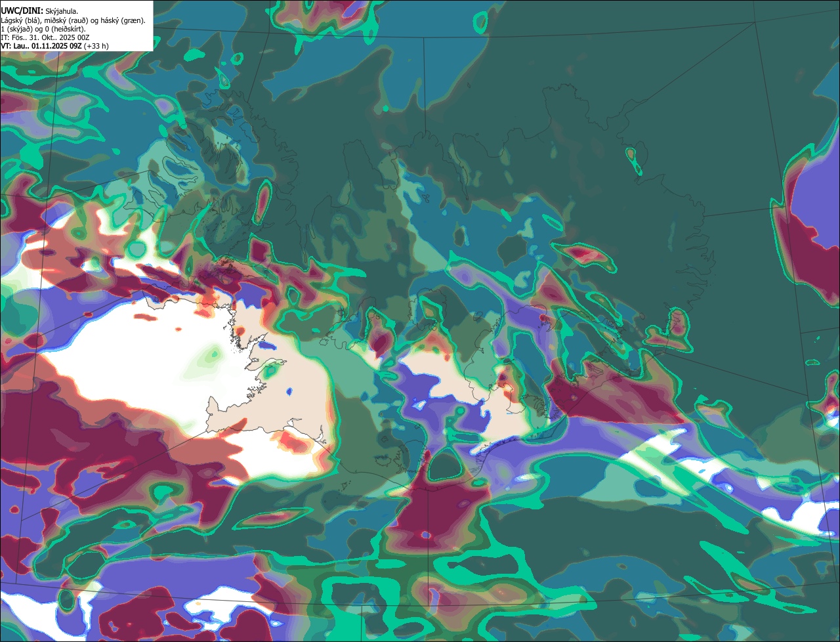Select the "Lágský (blá), miðský (rauð)" legend line
The height and width of the screenshot is (642, 840).
click(73, 20)
